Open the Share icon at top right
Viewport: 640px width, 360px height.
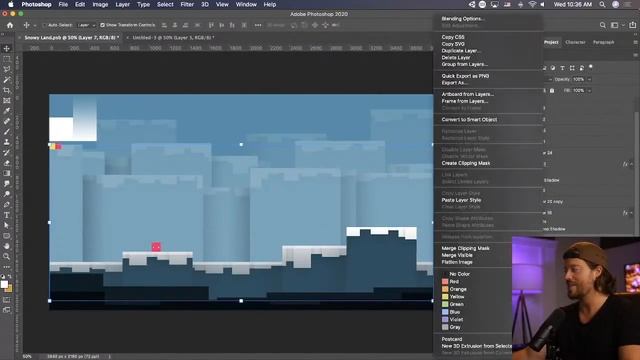click(633, 25)
